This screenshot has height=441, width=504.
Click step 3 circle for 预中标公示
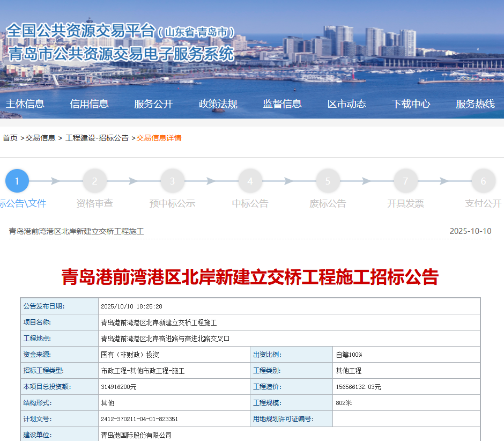[173, 181]
